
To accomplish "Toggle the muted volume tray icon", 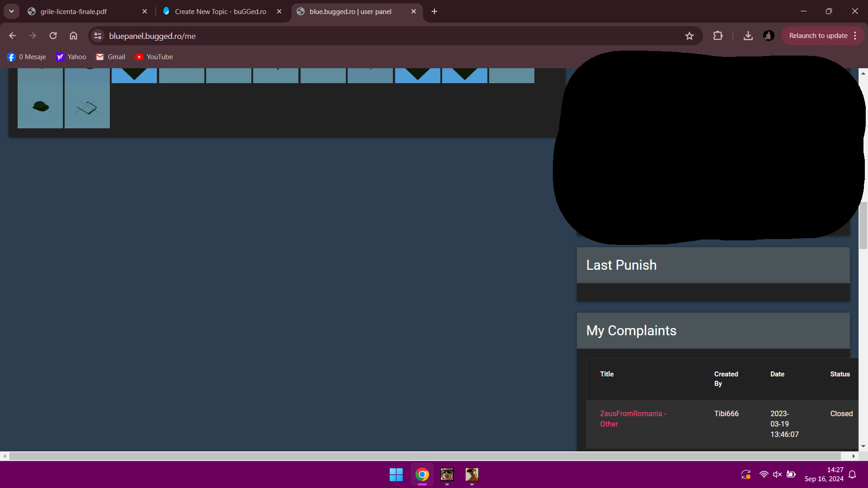I will tap(777, 474).
